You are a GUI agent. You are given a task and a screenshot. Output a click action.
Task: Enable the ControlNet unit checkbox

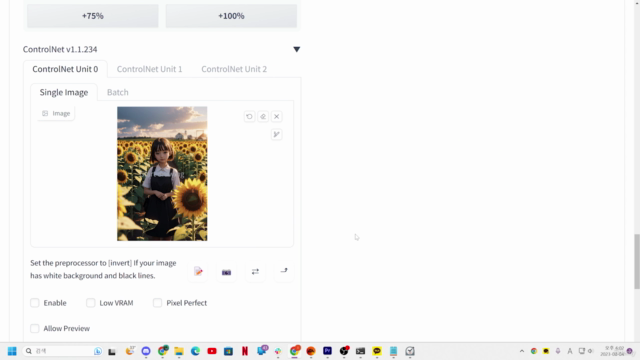pyautogui.click(x=35, y=303)
